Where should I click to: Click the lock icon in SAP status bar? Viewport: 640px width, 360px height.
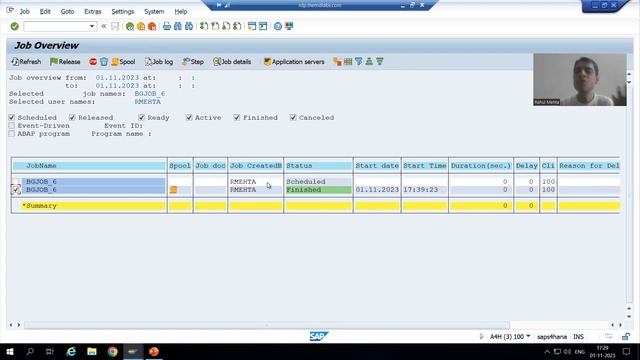click(x=625, y=337)
